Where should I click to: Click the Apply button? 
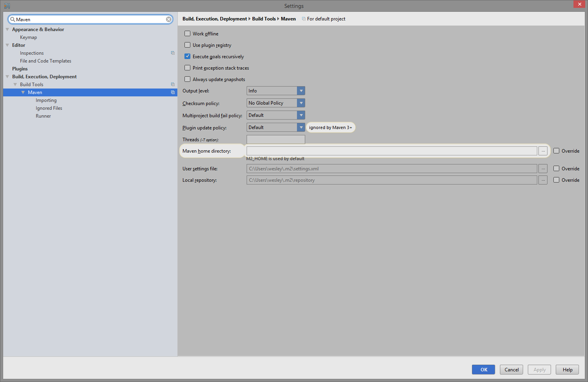click(x=539, y=370)
